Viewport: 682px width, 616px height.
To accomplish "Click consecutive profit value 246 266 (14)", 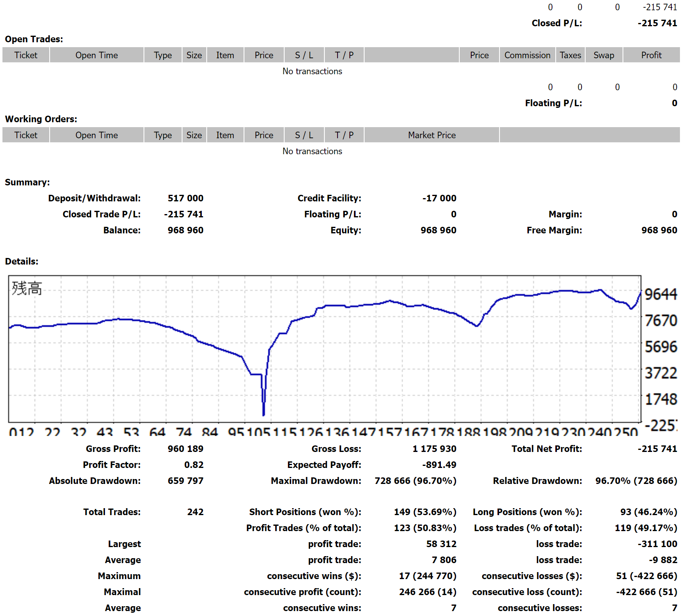I will pos(428,592).
